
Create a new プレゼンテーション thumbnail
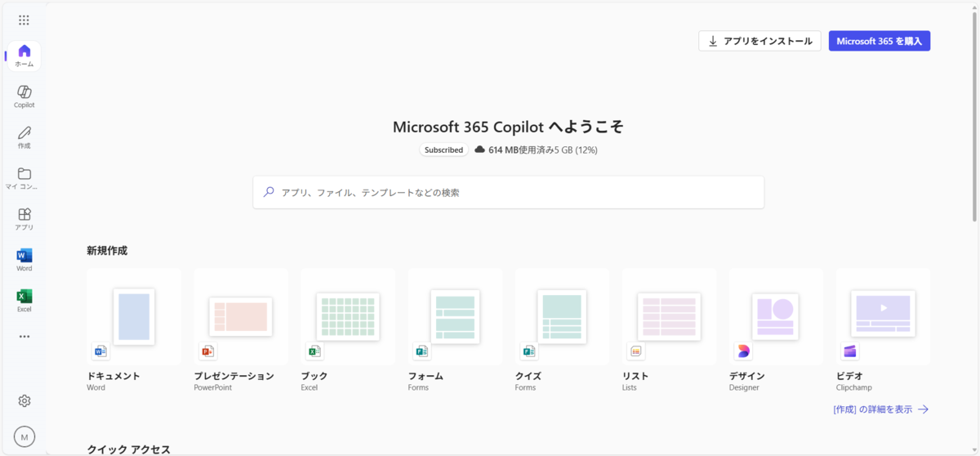[241, 316]
